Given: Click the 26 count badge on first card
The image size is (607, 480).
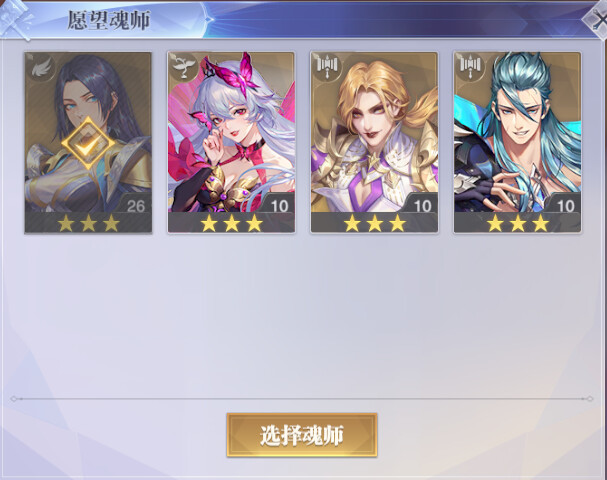Looking at the screenshot, I should click(x=136, y=206).
